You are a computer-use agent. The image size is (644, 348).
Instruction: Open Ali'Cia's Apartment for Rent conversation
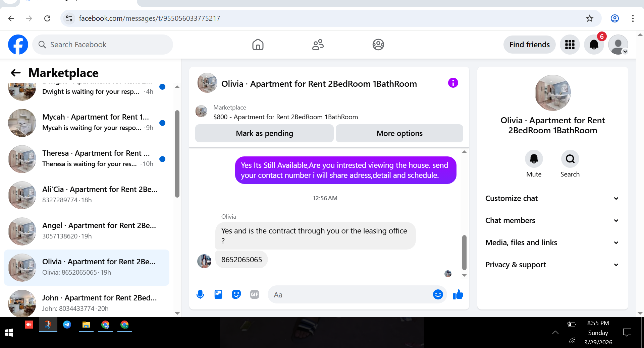(87, 195)
